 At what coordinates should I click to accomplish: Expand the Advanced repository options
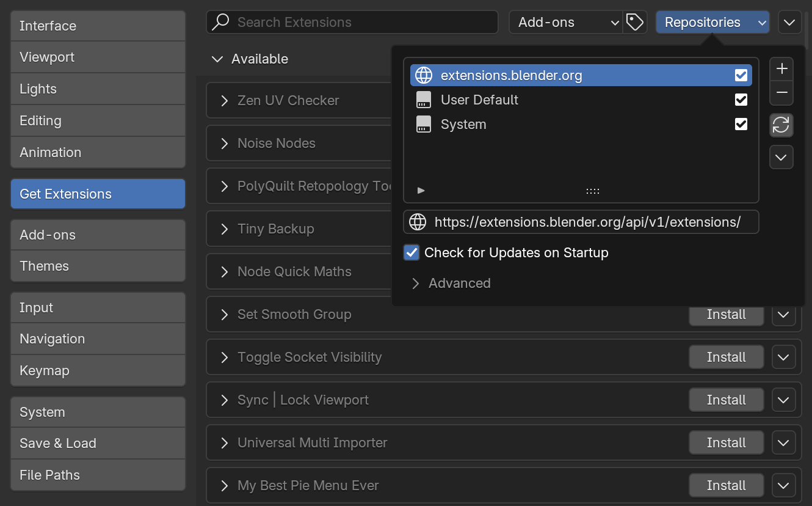[416, 283]
